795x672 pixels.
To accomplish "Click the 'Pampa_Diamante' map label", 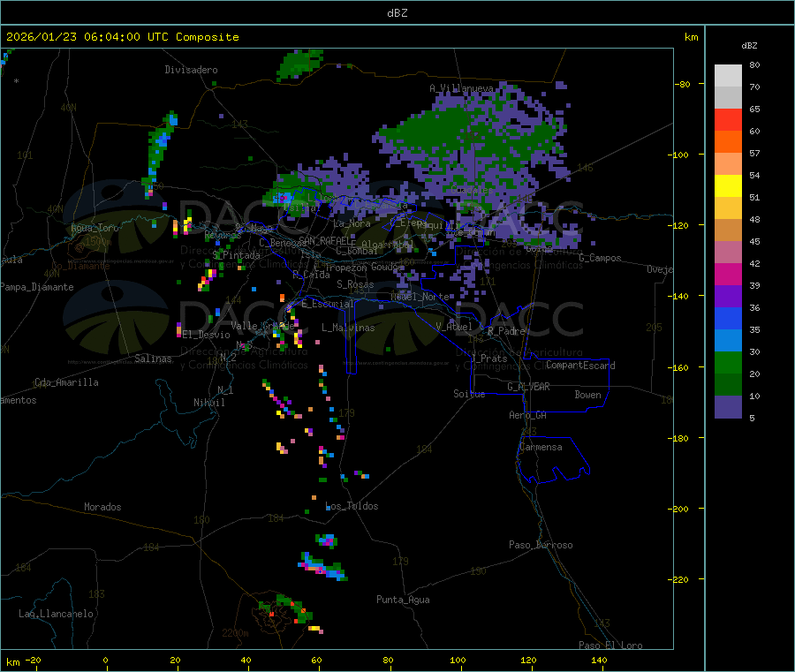I will [37, 287].
